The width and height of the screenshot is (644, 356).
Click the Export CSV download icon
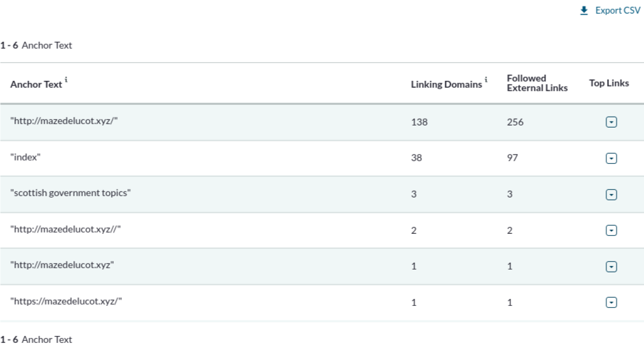coord(584,11)
